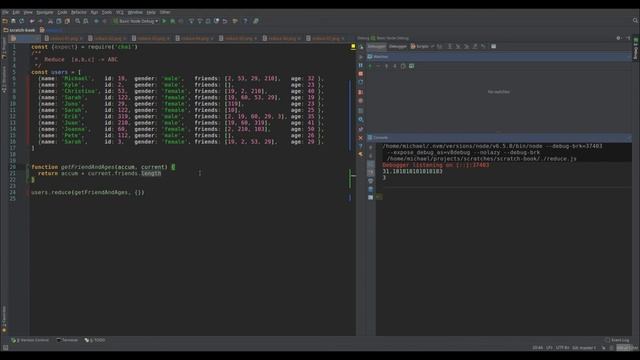Click the Rerun debug icon at sidebar top
640x360 pixels.
click(x=361, y=47)
